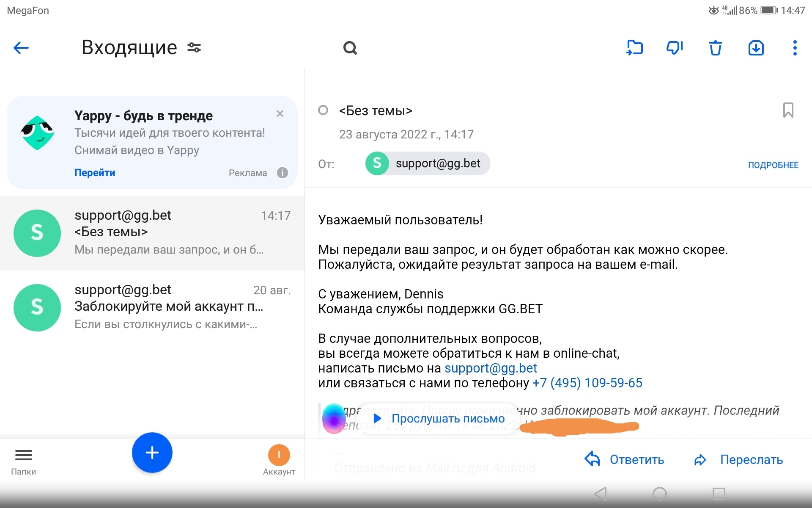The width and height of the screenshot is (812, 508).
Task: Forward message with Переслать
Action: pyautogui.click(x=738, y=460)
